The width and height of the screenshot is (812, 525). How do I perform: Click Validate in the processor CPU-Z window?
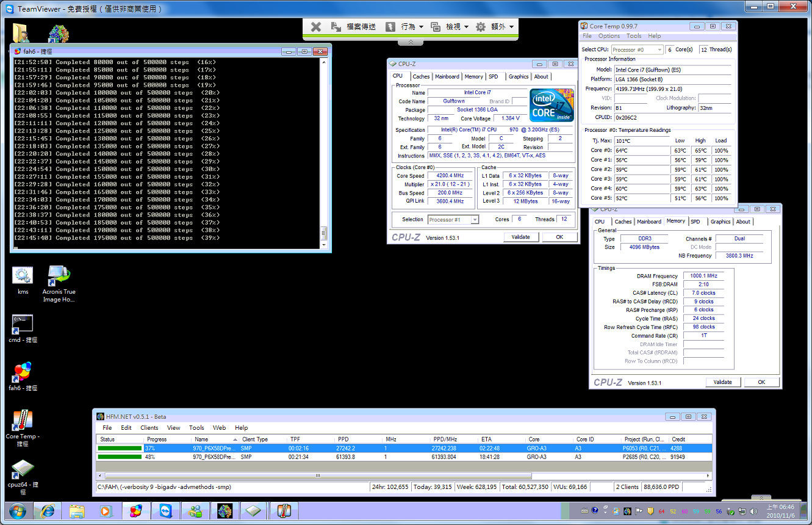click(x=520, y=237)
